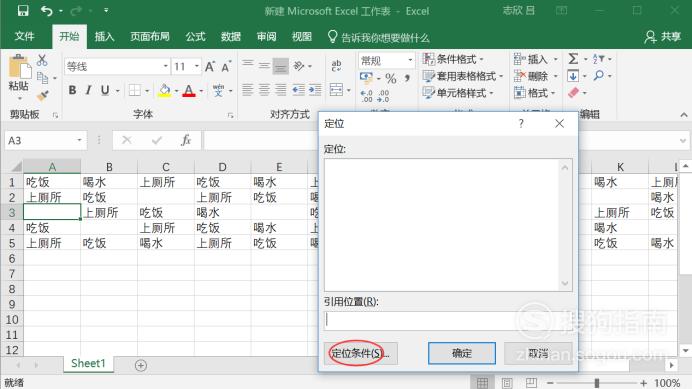Click the zoom slider handle in status bar
Viewport: 692px width, 389px height.
pyautogui.click(x=597, y=382)
